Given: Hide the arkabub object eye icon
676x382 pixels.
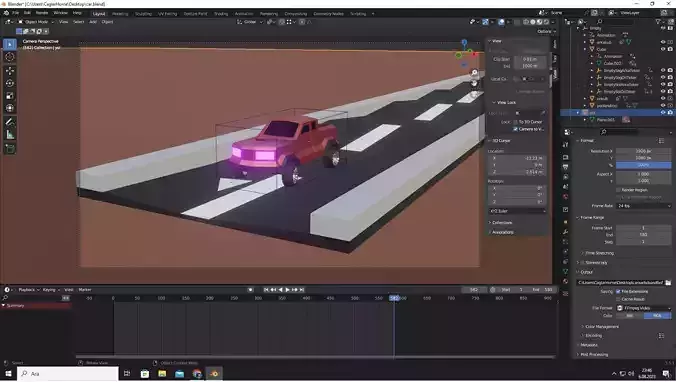Looking at the screenshot, I should tap(663, 42).
